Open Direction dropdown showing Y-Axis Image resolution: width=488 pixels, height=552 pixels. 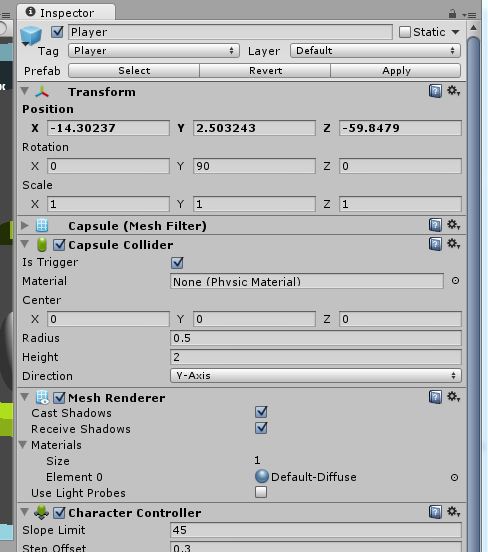coord(315,376)
